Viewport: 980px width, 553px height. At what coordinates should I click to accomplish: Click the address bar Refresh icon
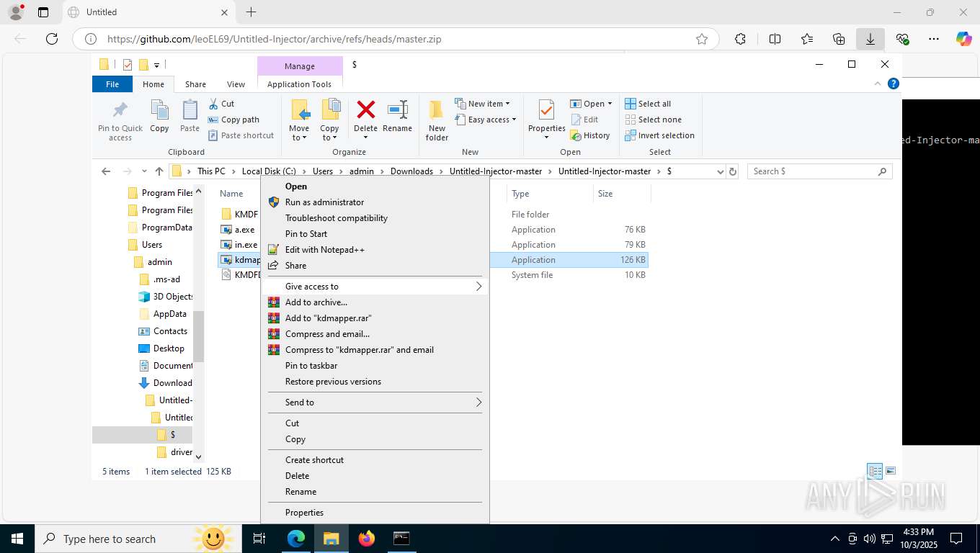(x=733, y=171)
